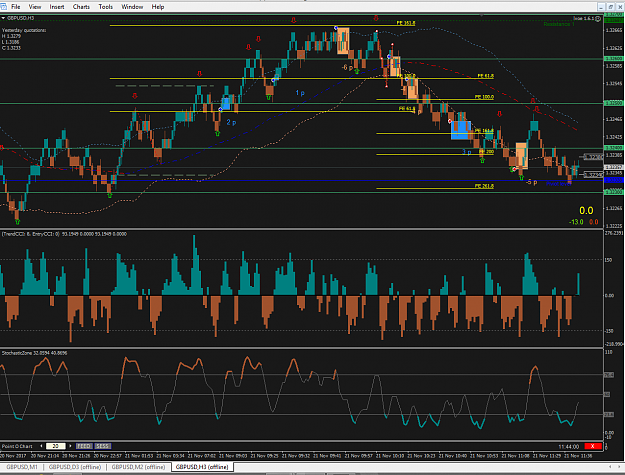
Task: Click the 'FE 200' Fibonacci label
Action: coord(486,152)
